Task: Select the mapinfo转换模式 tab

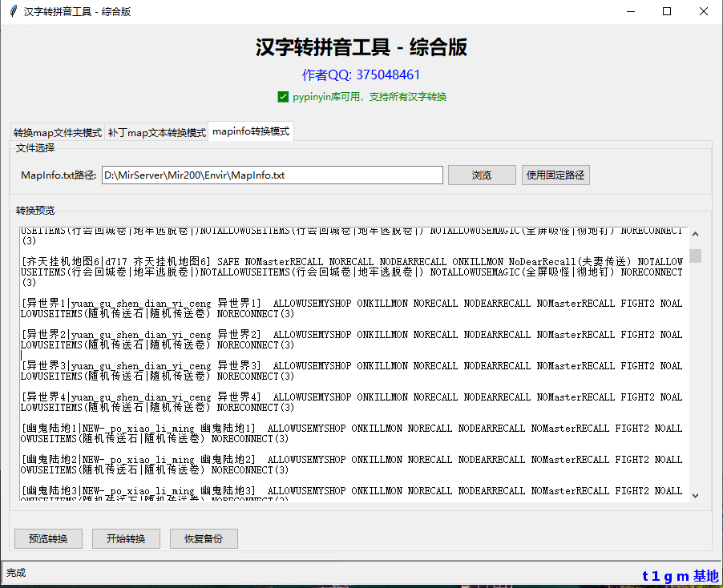Action: click(x=251, y=131)
